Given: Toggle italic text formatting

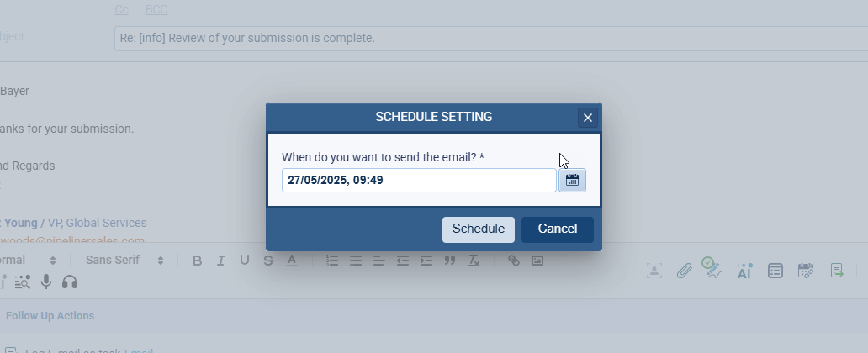Looking at the screenshot, I should point(221,261).
